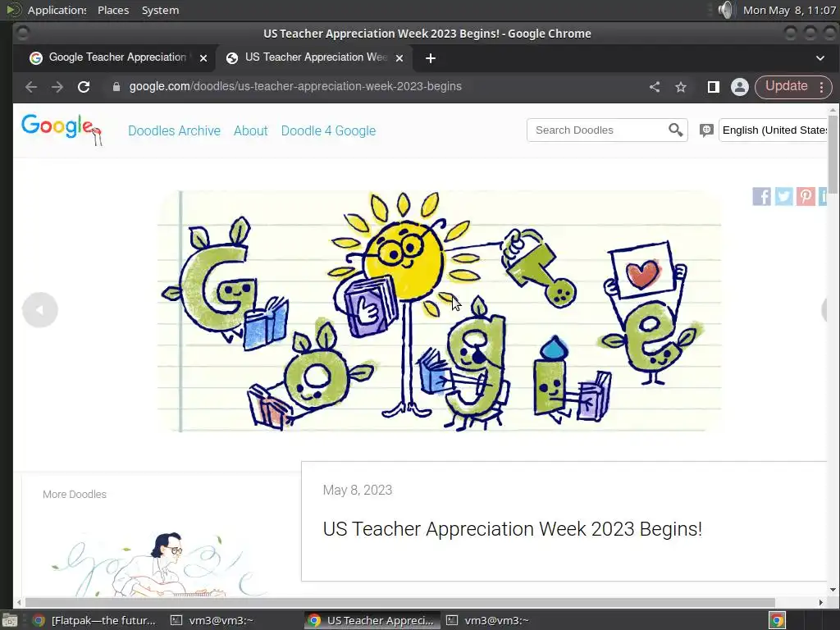Screen dimensions: 840x630
Task: Open the Chrome profile avatar icon
Action: (x=740, y=87)
